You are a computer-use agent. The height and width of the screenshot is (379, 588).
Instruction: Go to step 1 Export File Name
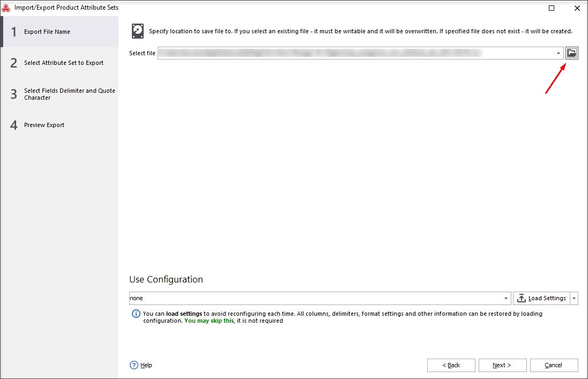[59, 32]
